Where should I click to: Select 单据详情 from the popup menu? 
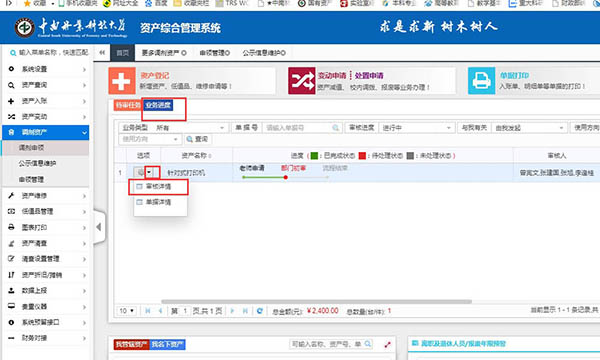[x=158, y=202]
